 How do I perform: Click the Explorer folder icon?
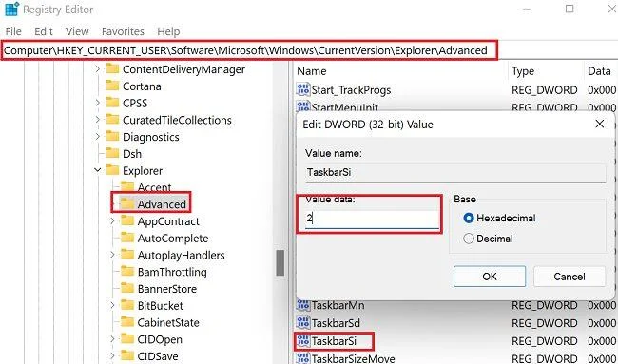113,170
